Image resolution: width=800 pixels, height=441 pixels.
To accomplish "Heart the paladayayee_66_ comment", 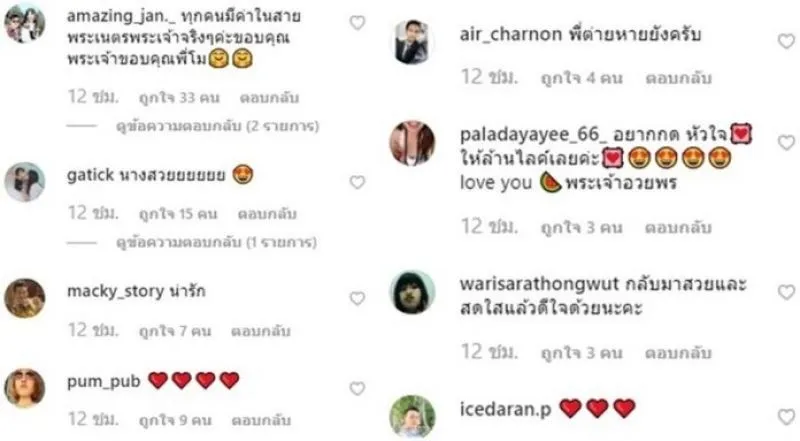I will [x=786, y=142].
